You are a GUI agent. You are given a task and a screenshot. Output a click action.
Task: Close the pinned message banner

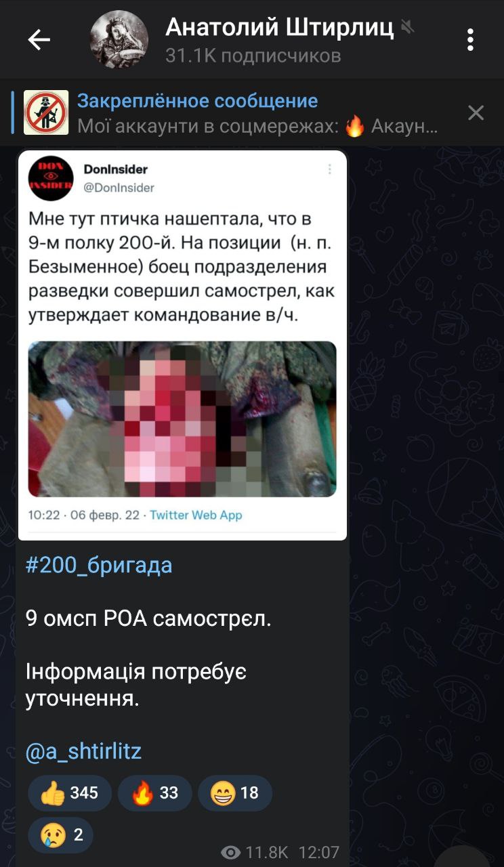click(476, 112)
